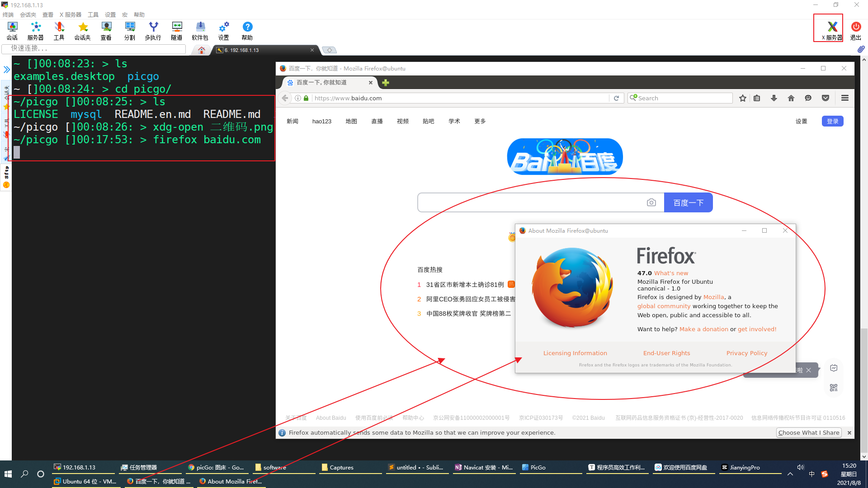This screenshot has width=868, height=488.
Task: Expand the MobaXterm sidebar with double chevron
Action: click(x=7, y=70)
